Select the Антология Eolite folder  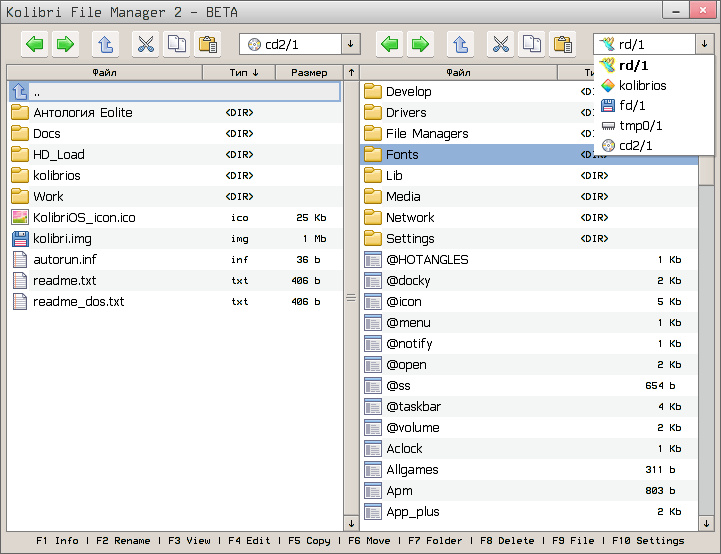click(x=82, y=113)
